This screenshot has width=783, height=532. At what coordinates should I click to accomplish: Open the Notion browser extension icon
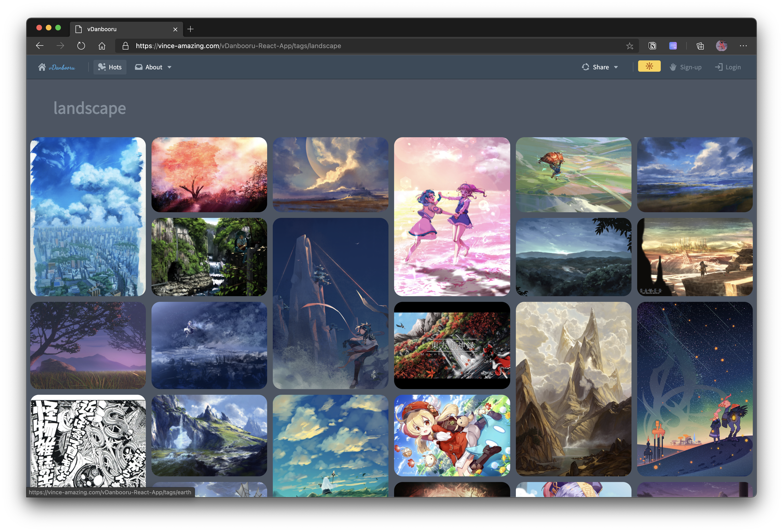(x=652, y=46)
